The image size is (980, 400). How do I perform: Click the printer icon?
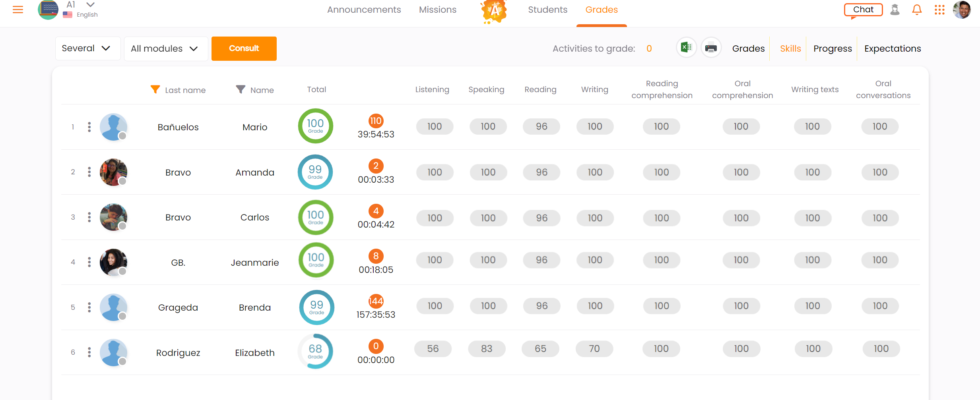(x=711, y=48)
